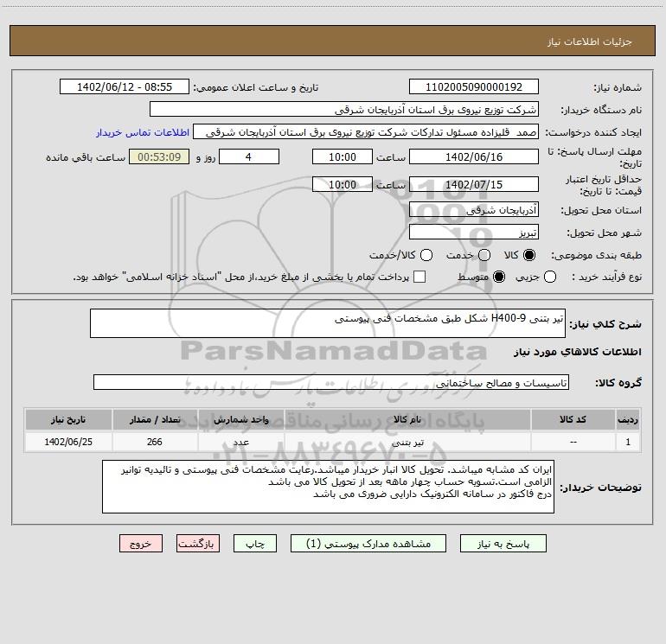Click the delivery province field آذربایجان شرقی
This screenshot has width=666, height=644.
coord(474,210)
